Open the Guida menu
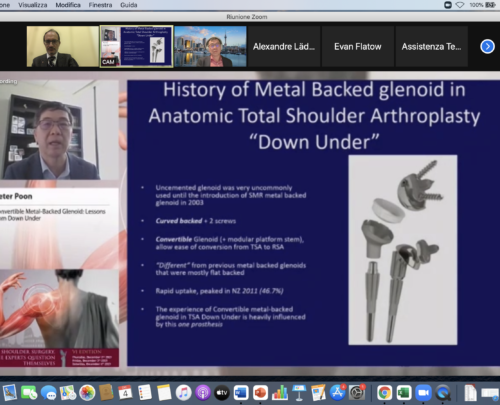500x405 pixels. pos(129,5)
